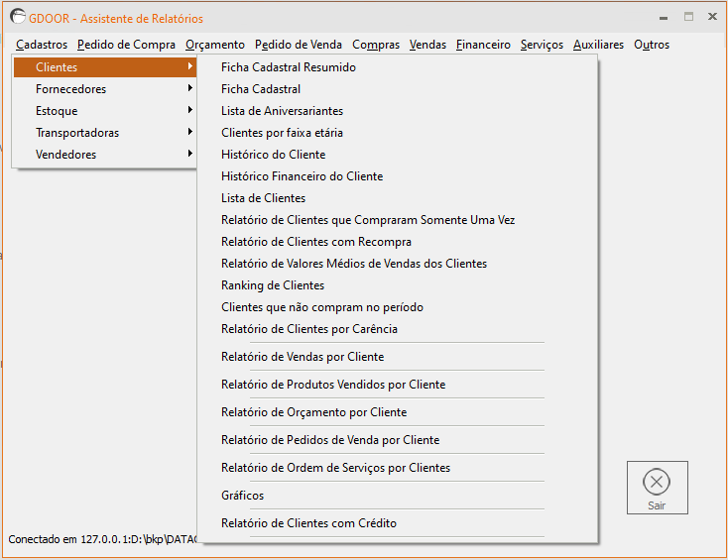728x560 pixels.
Task: Select Lista de Aniversariantes report
Action: (x=282, y=111)
